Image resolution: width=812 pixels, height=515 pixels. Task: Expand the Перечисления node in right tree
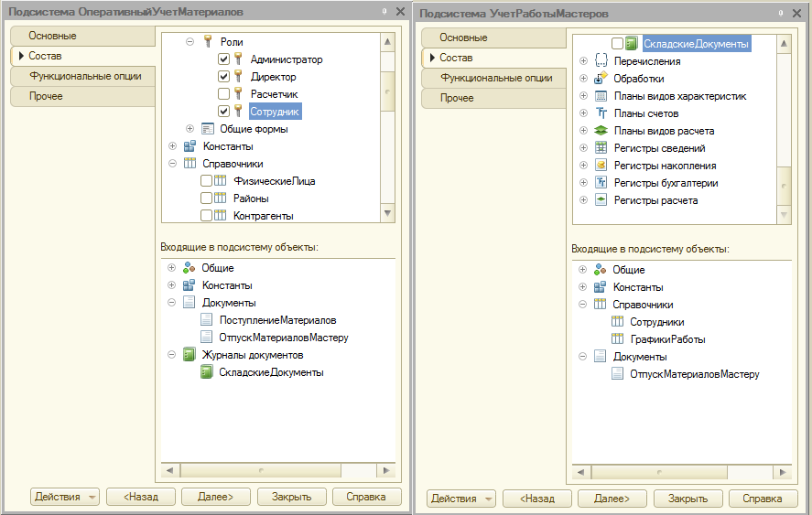click(583, 61)
